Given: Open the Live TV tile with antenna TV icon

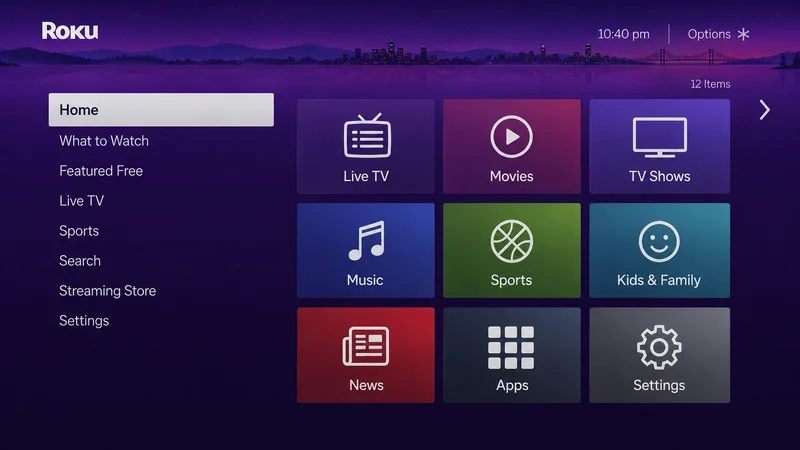Looking at the screenshot, I should coord(366,146).
